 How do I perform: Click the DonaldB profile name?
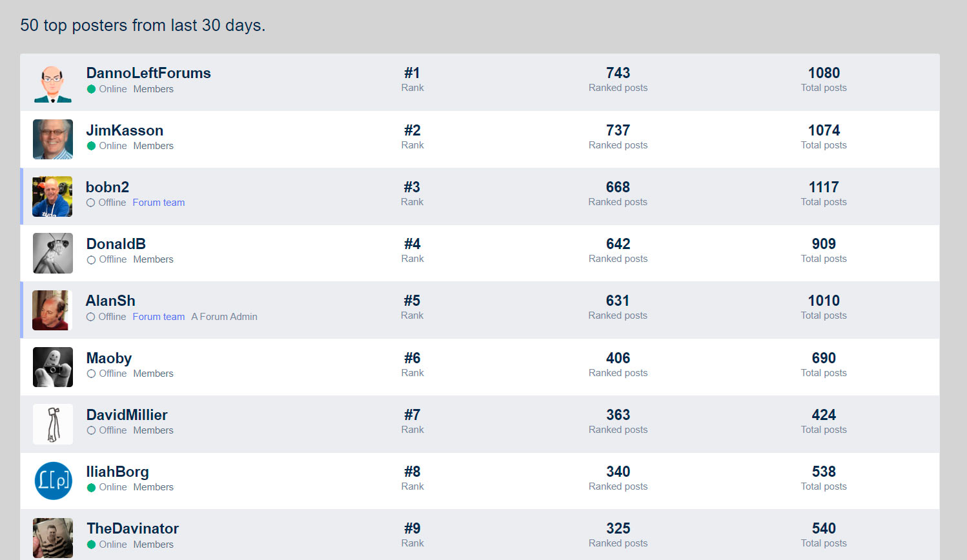pos(116,244)
